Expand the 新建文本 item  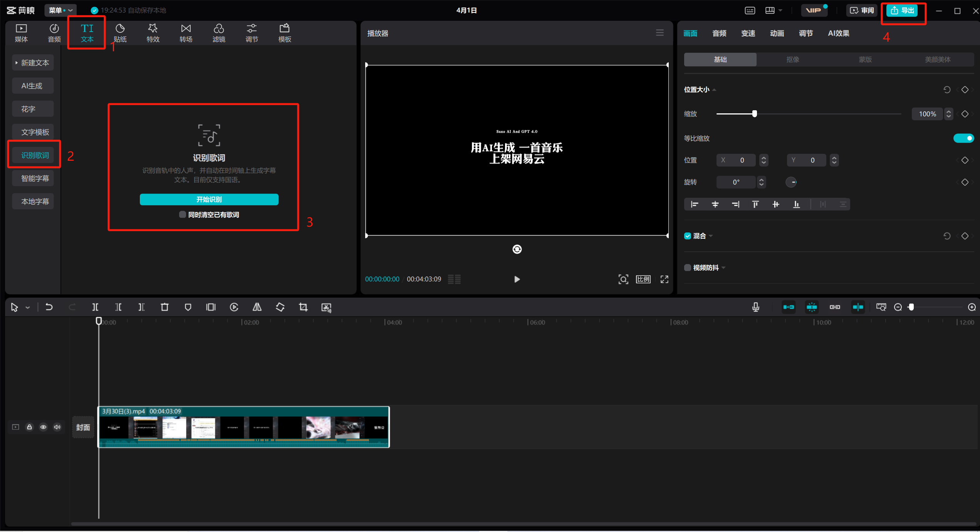[x=33, y=63]
